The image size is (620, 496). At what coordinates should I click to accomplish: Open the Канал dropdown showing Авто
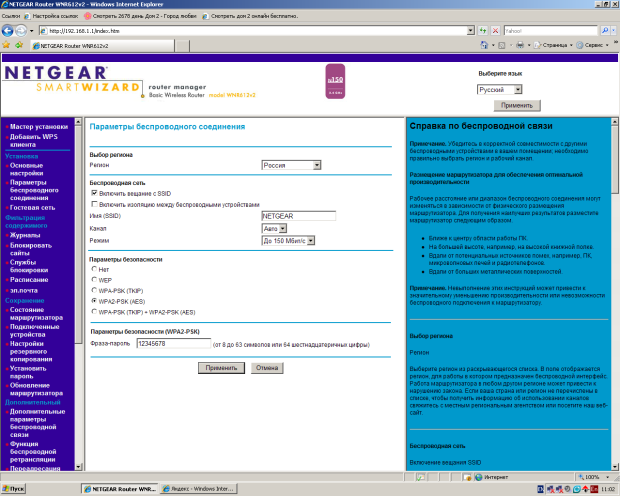pos(274,229)
